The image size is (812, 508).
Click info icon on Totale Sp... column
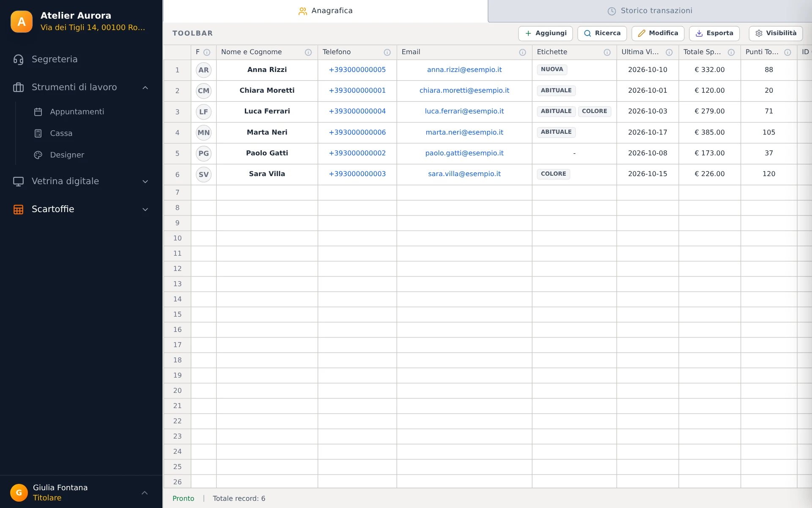point(731,52)
